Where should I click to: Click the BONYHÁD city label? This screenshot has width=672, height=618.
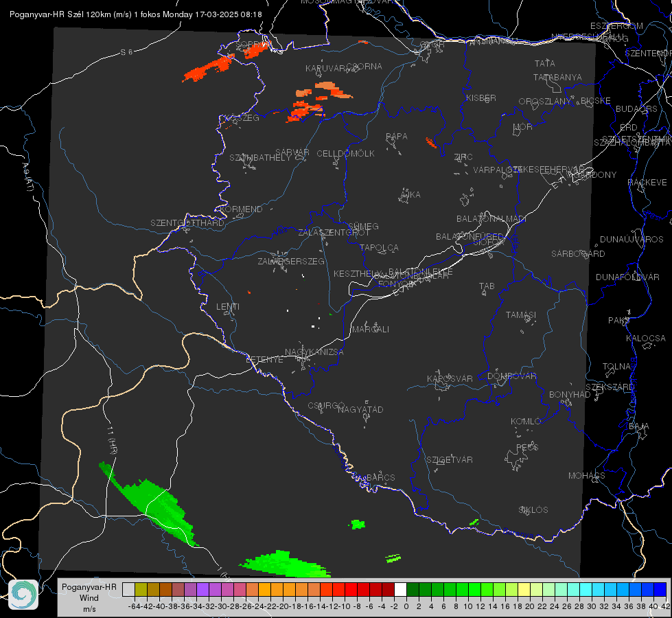570,395
